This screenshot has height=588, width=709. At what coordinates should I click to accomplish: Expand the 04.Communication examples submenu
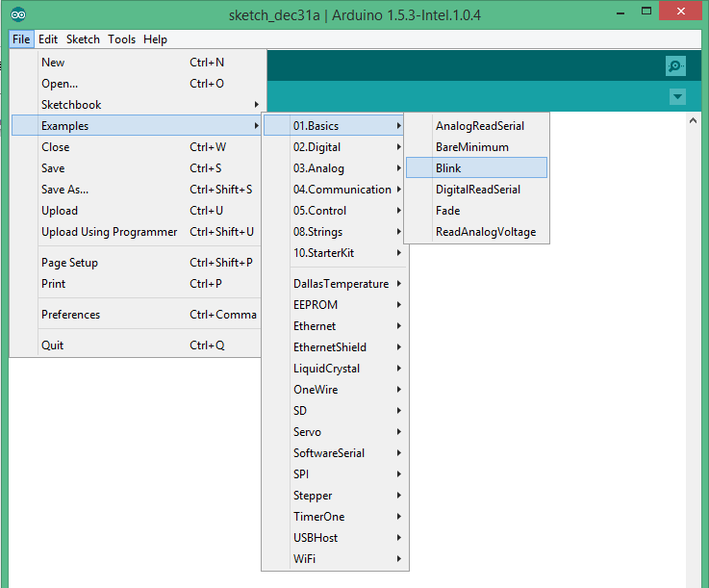pos(342,190)
